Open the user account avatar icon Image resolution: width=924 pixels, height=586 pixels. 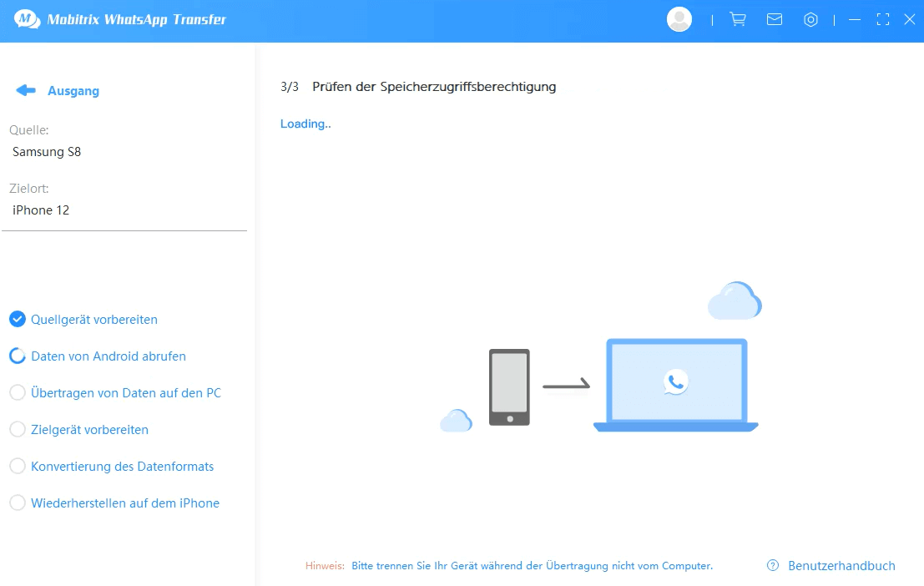pos(679,18)
